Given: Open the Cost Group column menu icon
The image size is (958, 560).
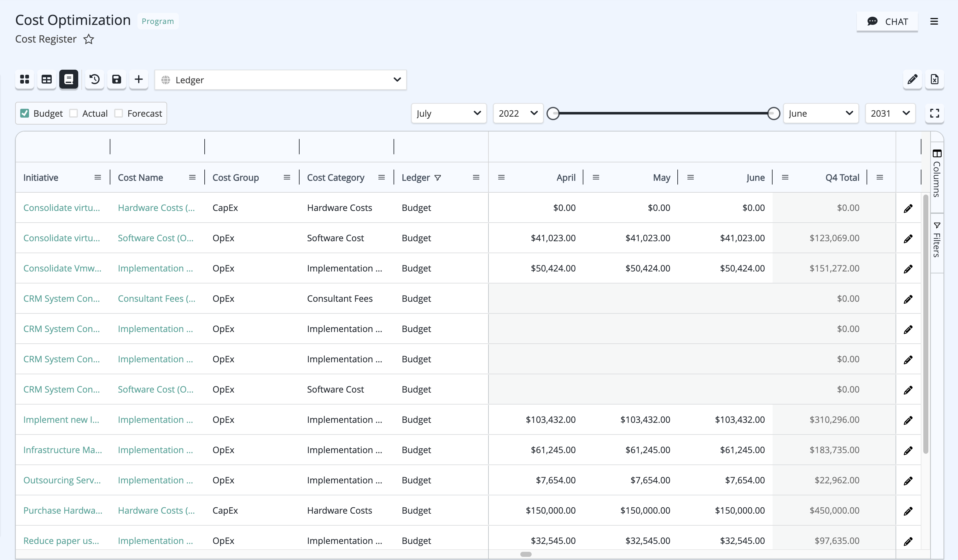Looking at the screenshot, I should point(287,178).
